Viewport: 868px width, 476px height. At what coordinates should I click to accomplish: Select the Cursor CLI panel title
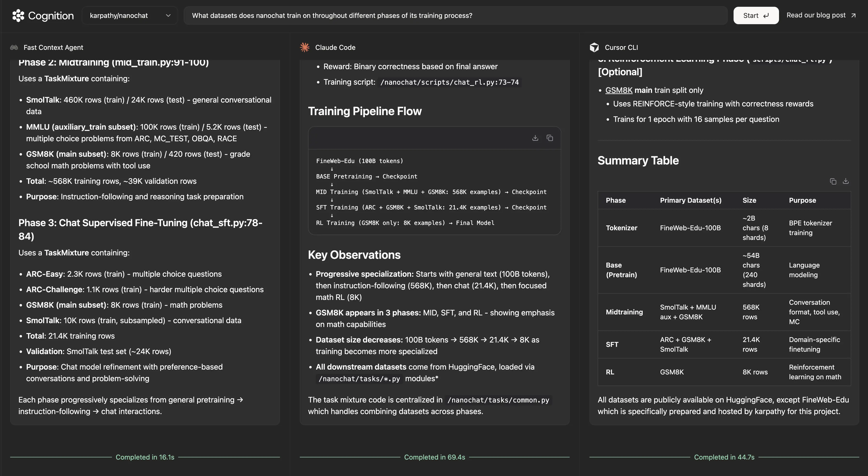tap(621, 48)
